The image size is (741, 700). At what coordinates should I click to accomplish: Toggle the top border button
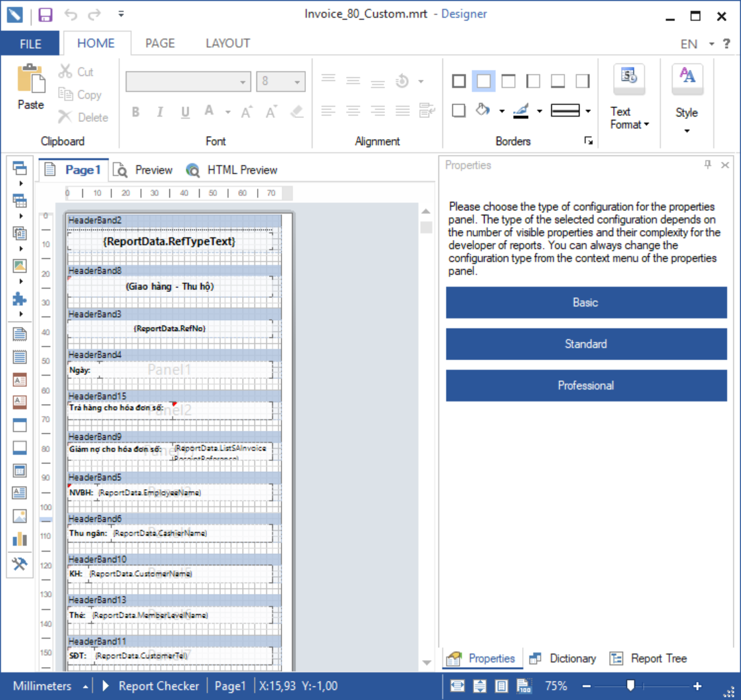point(508,81)
